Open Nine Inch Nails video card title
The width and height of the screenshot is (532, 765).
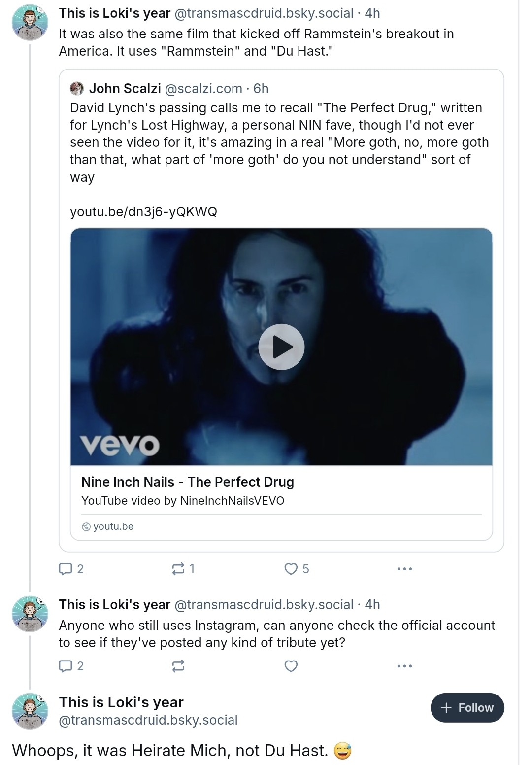(188, 482)
